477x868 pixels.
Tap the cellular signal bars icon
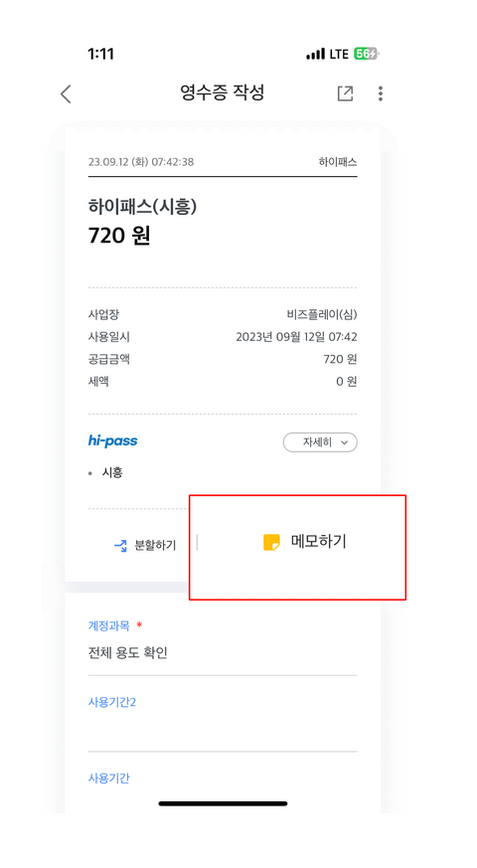(x=315, y=55)
